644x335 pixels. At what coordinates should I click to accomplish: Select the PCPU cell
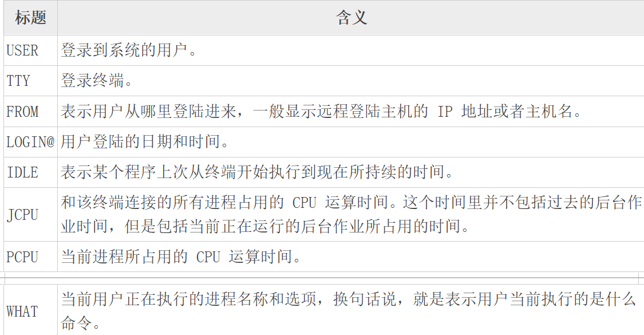pos(30,257)
